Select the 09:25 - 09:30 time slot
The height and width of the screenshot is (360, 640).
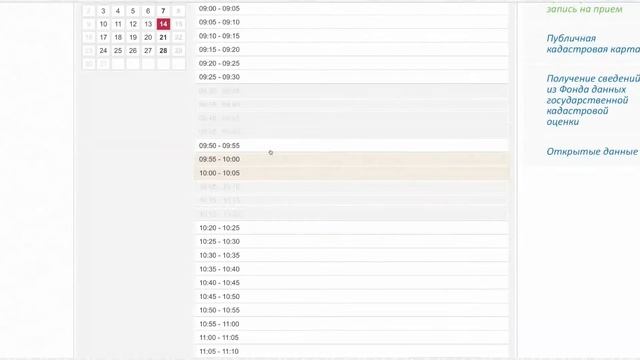point(352,77)
